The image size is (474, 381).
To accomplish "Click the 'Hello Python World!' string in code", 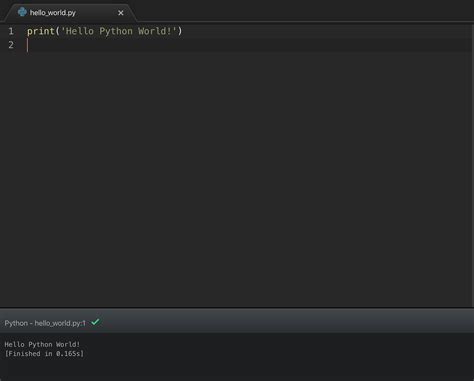I will [119, 31].
